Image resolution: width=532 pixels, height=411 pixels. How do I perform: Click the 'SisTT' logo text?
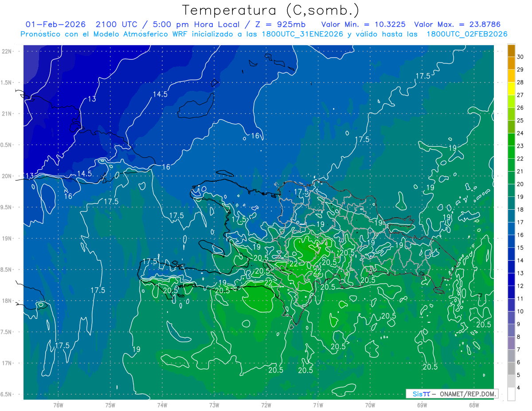point(421,394)
